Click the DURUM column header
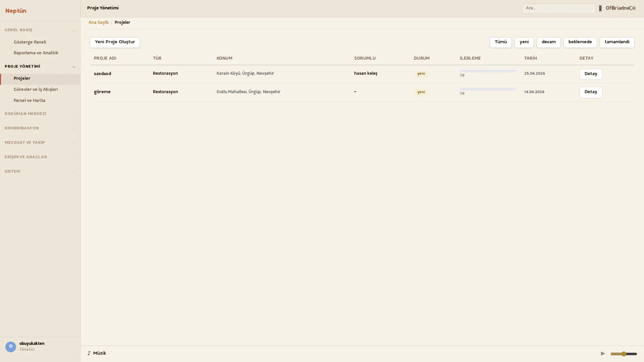The height and width of the screenshot is (362, 644). tap(421, 58)
